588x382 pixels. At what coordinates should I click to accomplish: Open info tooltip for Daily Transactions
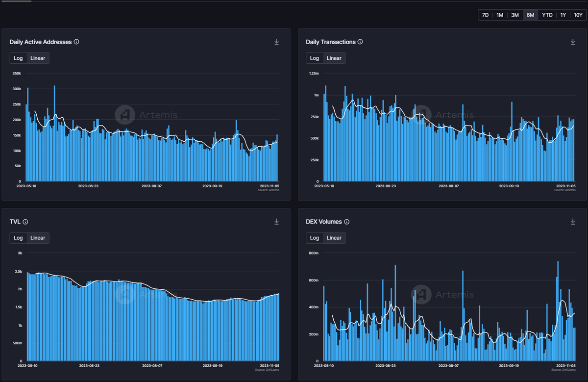point(360,42)
